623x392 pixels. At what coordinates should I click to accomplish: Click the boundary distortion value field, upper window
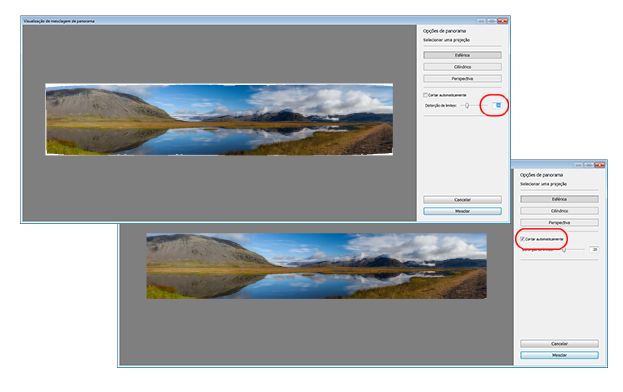[x=497, y=105]
